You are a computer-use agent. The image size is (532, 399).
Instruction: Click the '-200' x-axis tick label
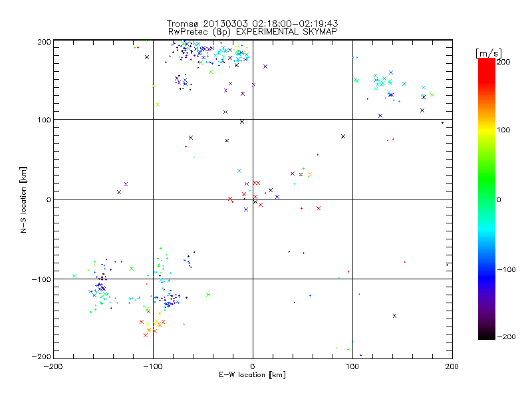53,366
